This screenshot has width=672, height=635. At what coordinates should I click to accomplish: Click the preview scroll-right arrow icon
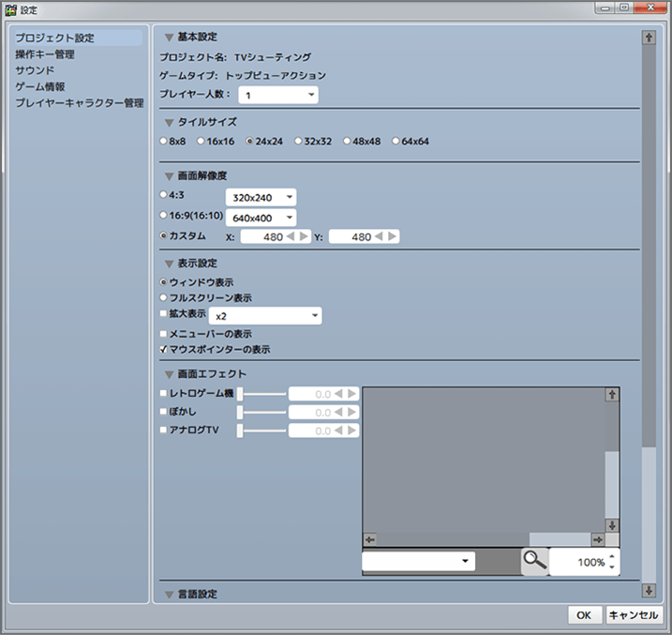tap(598, 540)
